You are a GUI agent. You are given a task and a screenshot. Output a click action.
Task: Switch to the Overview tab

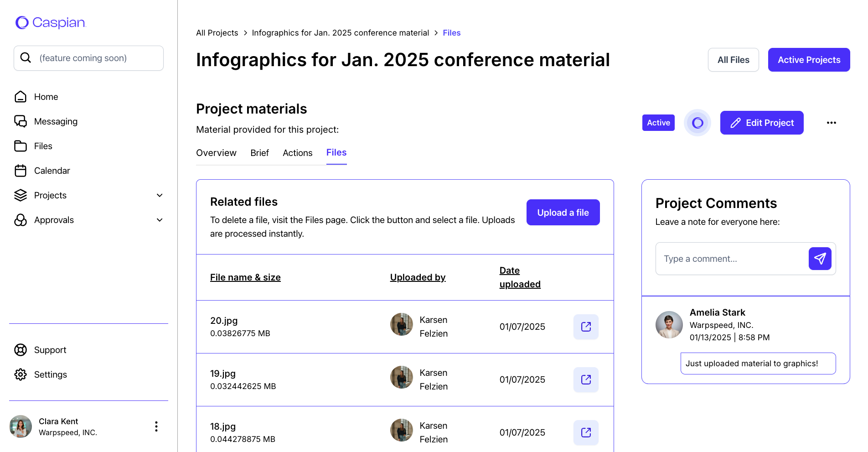click(x=216, y=153)
